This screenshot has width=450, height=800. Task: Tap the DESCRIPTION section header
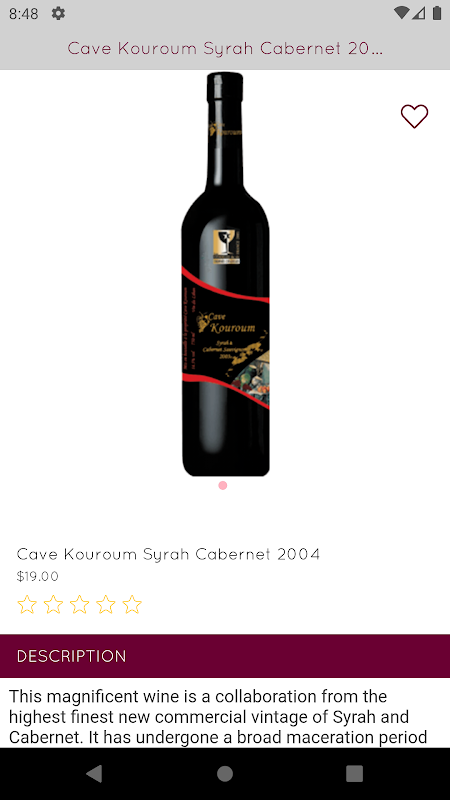pos(225,656)
